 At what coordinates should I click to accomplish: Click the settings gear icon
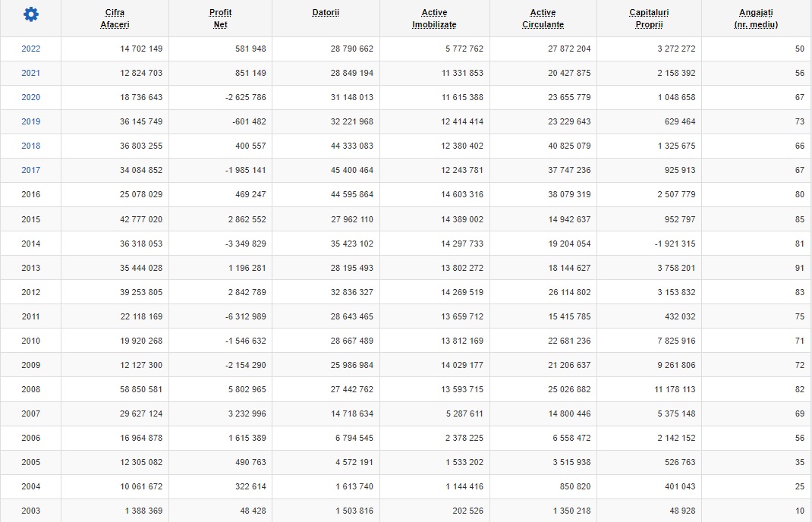pos(30,14)
